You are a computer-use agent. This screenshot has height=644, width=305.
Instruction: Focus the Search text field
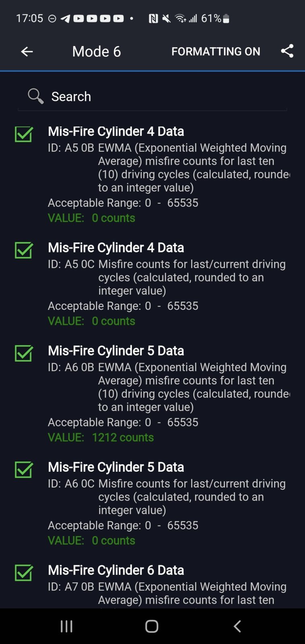click(152, 97)
